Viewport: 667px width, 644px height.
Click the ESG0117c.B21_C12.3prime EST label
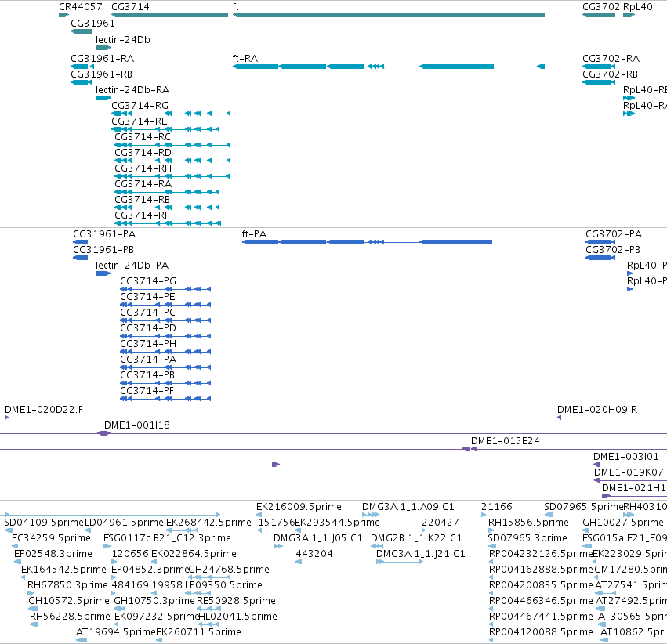pos(167,537)
